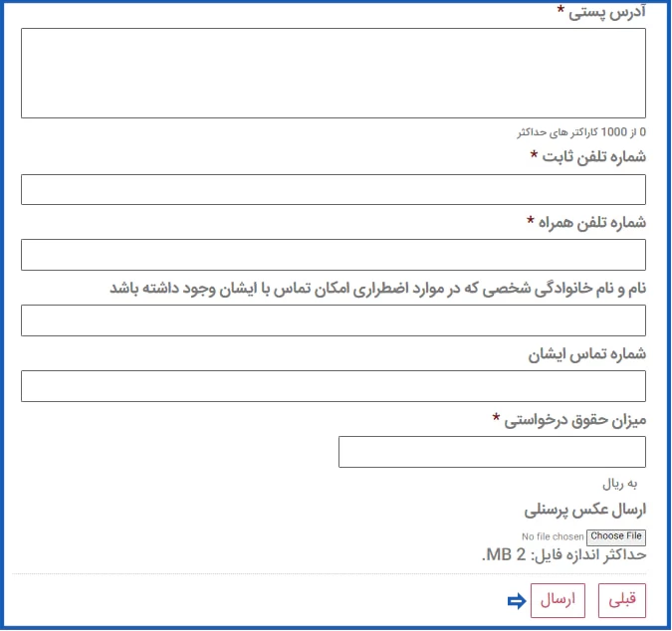Viewport: 672px width, 631px height.
Task: Focus the شماره تلفن ثابت input field
Action: [333, 189]
